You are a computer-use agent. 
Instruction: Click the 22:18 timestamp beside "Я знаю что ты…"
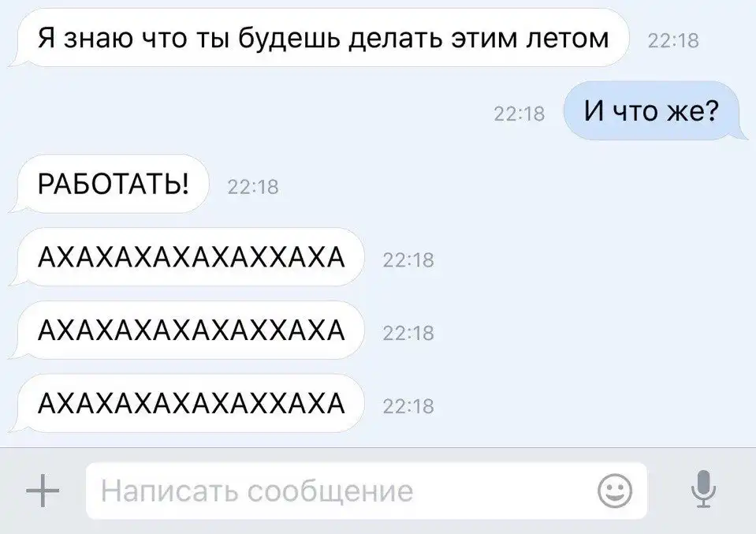pyautogui.click(x=673, y=41)
